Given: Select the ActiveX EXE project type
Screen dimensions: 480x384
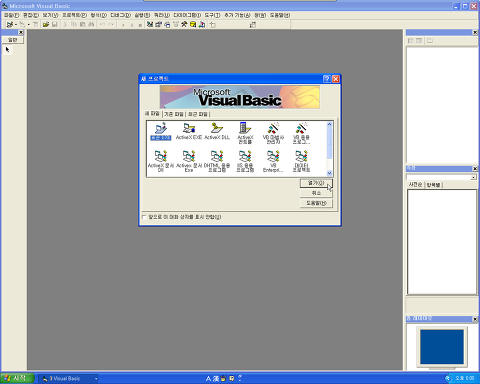Looking at the screenshot, I should (189, 131).
